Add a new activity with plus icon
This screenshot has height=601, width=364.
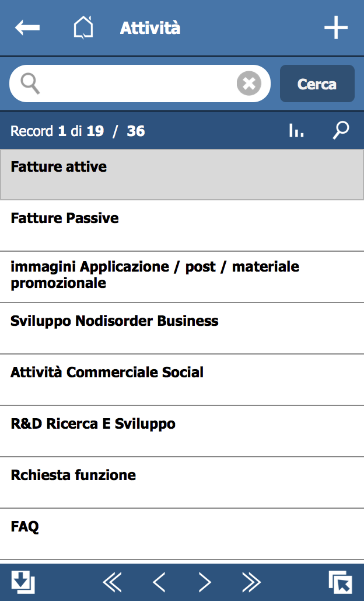click(x=335, y=27)
